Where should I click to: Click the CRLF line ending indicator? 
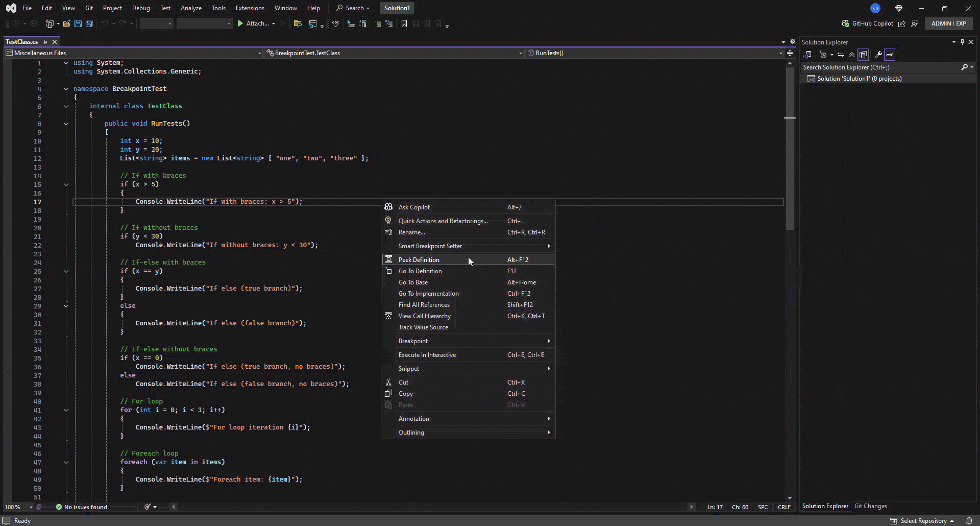[784, 507]
